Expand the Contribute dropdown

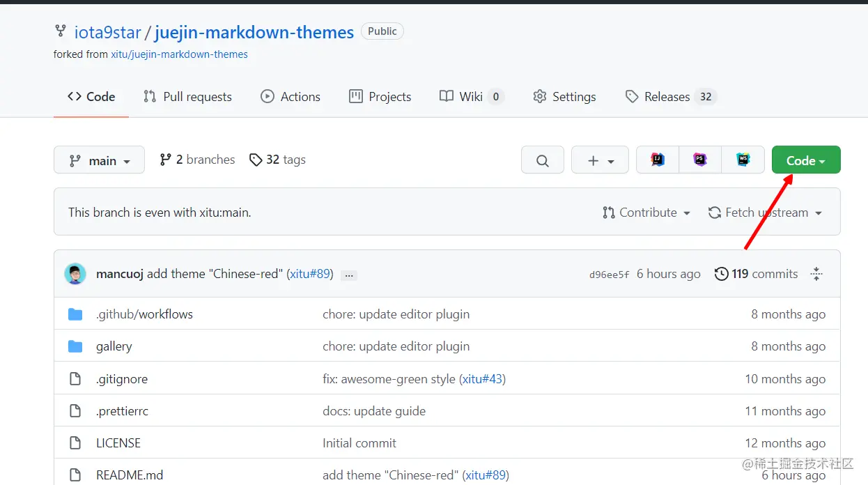point(646,213)
